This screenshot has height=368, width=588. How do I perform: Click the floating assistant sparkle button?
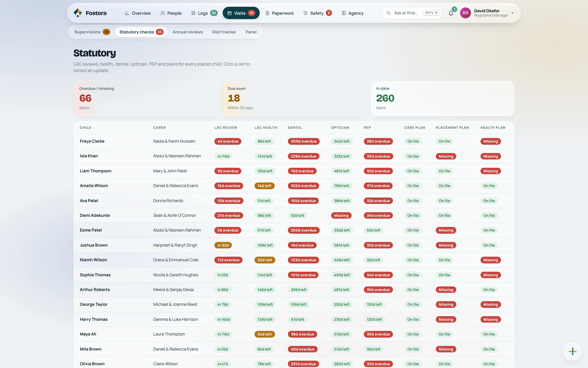click(573, 351)
